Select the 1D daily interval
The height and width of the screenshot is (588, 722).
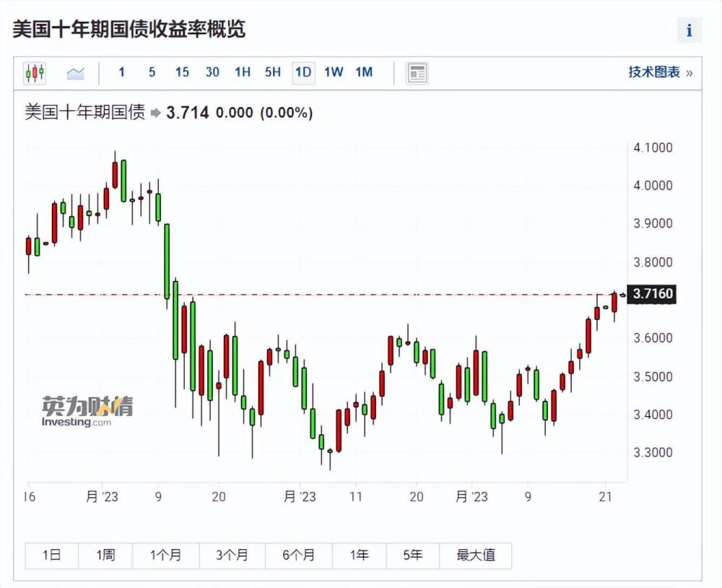click(303, 73)
